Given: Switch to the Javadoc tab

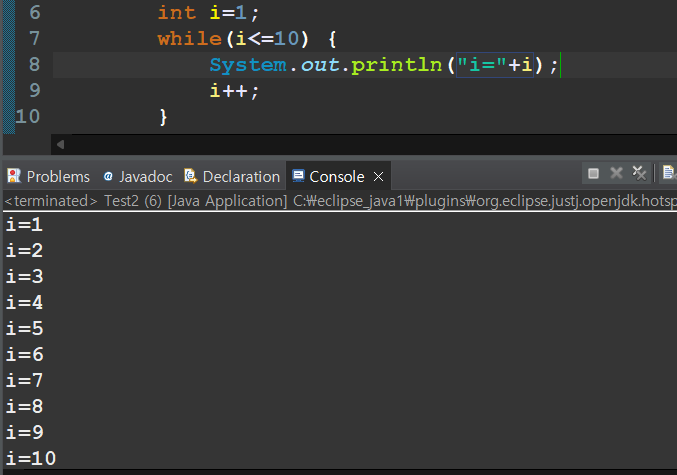Looking at the screenshot, I should 138,176.
